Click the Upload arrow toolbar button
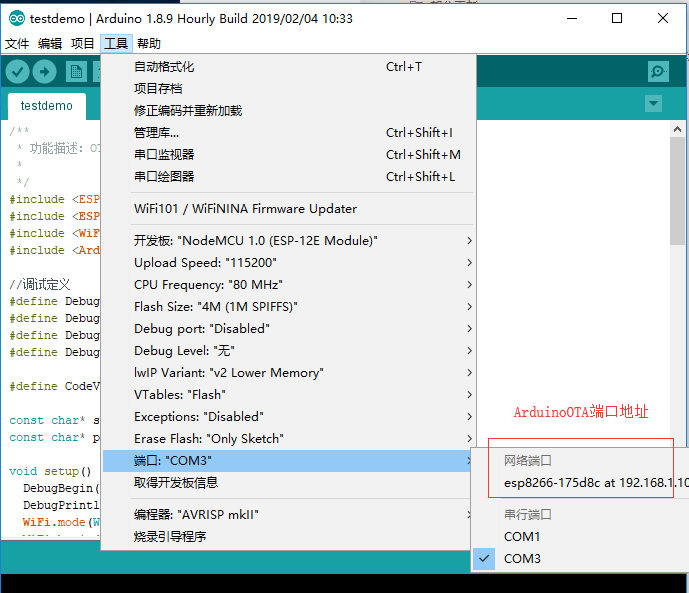Screen dimensions: 689x593 [x=44, y=72]
